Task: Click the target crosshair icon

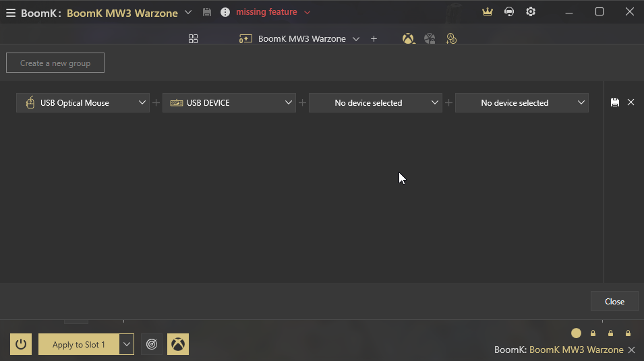Action: click(x=152, y=344)
